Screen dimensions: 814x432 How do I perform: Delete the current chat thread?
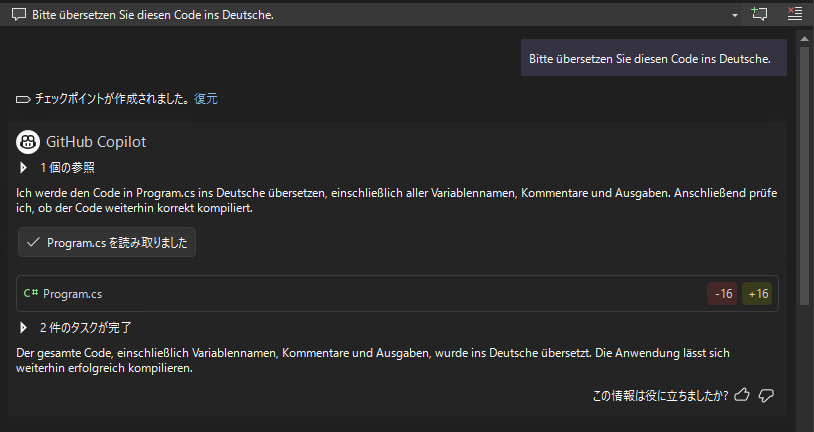(794, 15)
